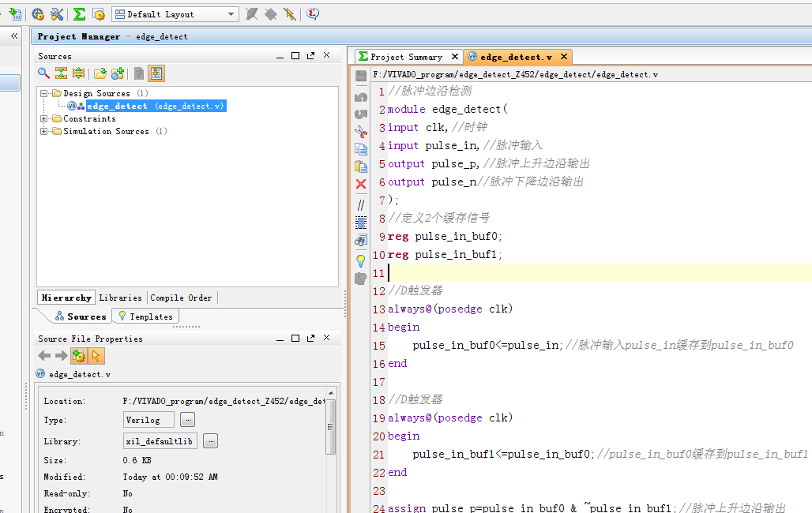Switch to the Project Summary tab

tap(406, 57)
